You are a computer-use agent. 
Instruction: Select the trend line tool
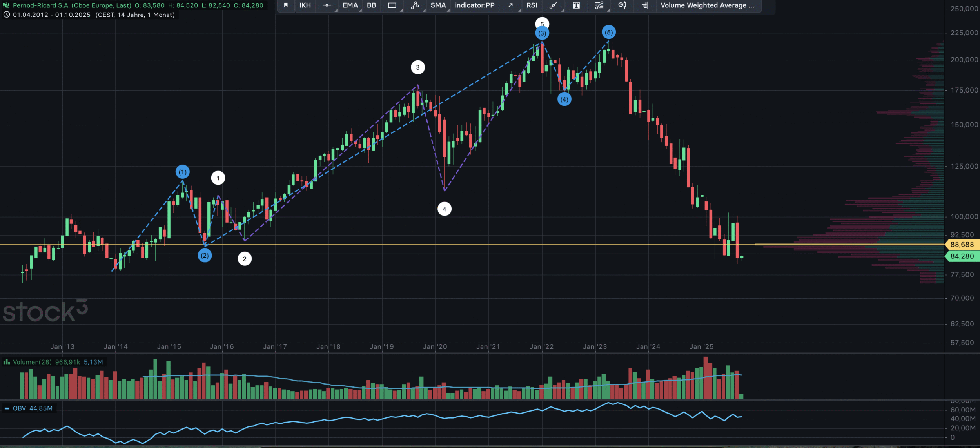point(553,5)
